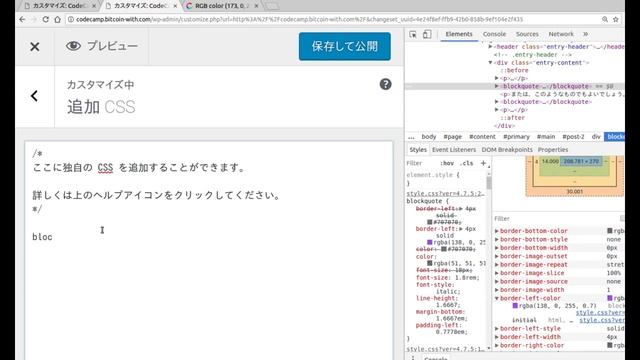Click the browser home icon

[57, 19]
